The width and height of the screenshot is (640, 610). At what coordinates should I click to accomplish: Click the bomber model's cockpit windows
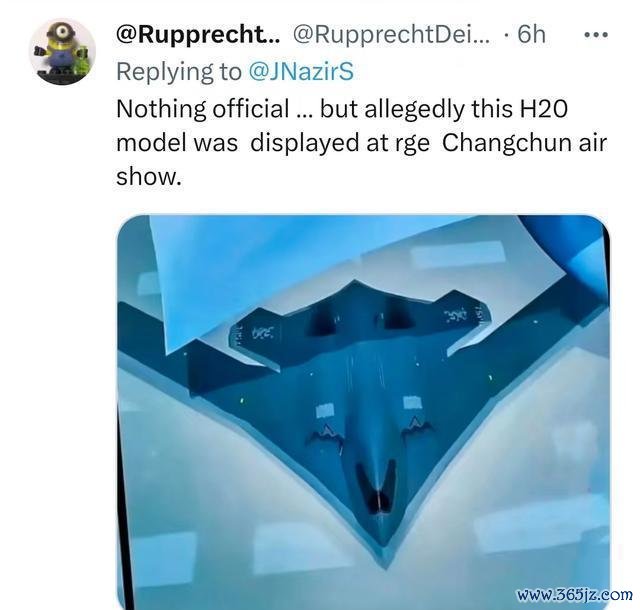pyautogui.click(x=376, y=487)
